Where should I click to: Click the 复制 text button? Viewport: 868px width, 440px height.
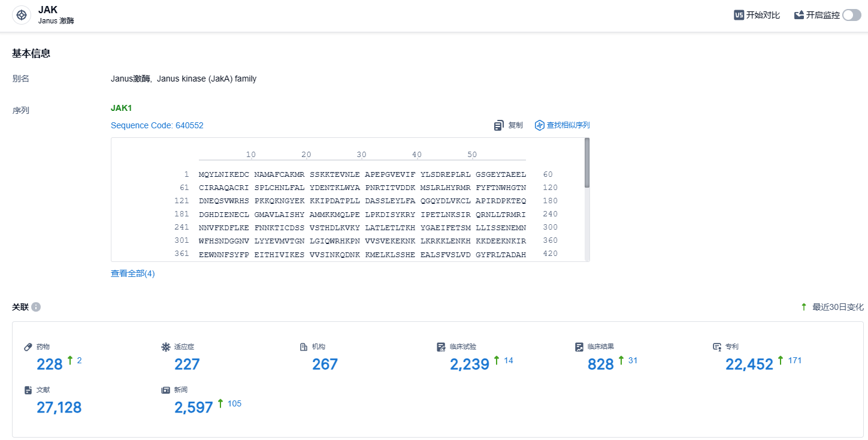point(515,125)
